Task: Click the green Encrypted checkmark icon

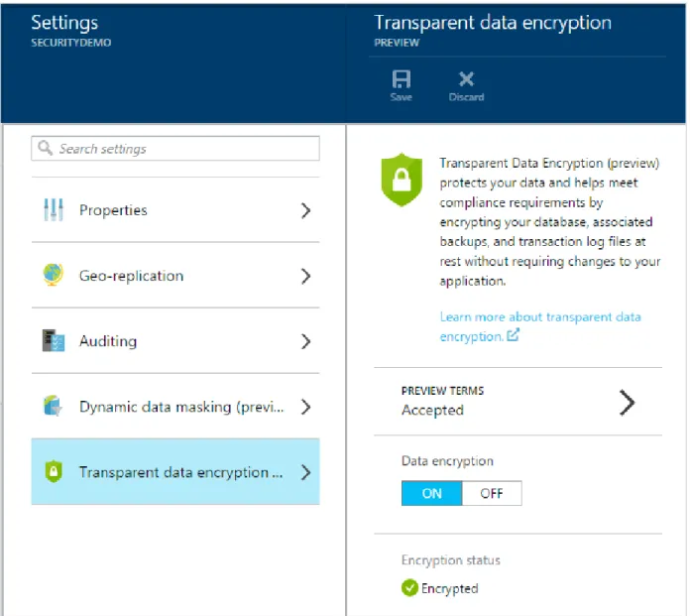Action: pos(409,588)
